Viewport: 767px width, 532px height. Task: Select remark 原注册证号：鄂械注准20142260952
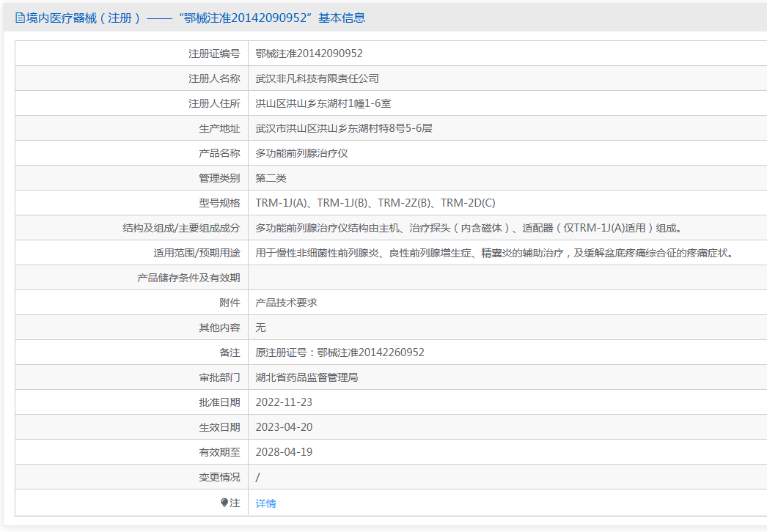[340, 352]
